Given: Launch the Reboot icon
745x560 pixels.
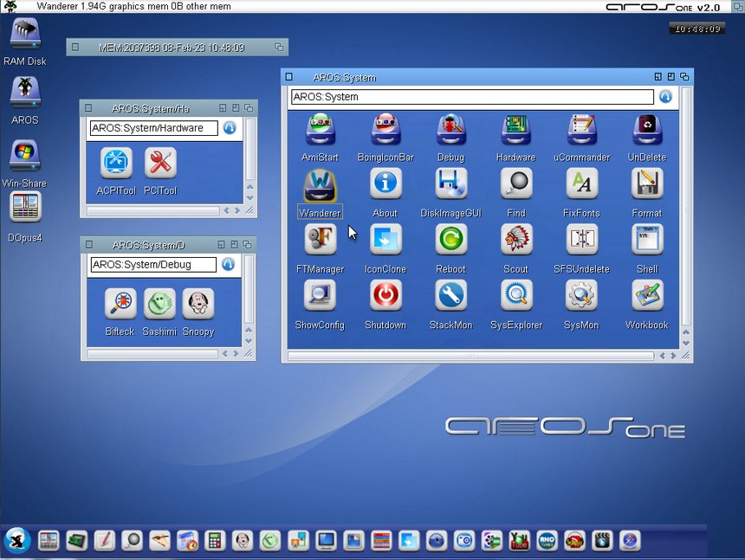Looking at the screenshot, I should (450, 240).
